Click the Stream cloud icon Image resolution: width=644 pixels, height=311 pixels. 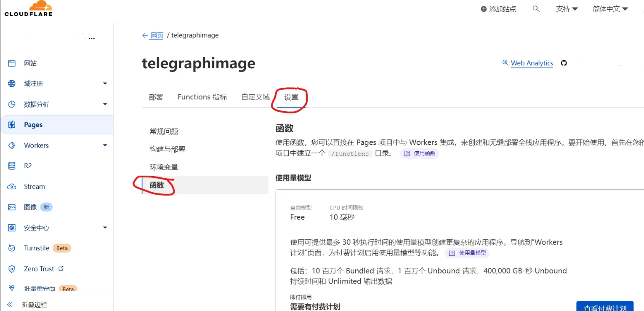[x=12, y=187]
